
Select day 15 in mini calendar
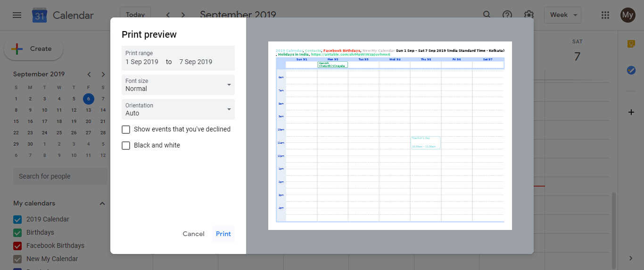point(16,121)
